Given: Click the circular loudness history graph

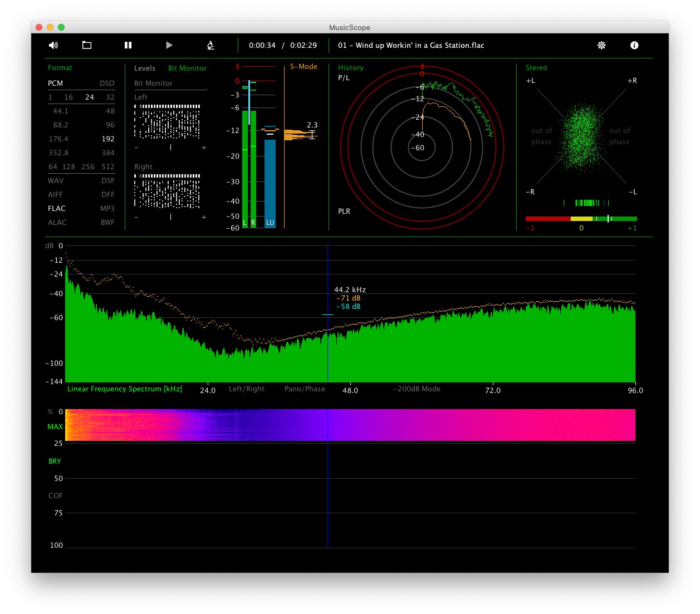Looking at the screenshot, I should [422, 148].
